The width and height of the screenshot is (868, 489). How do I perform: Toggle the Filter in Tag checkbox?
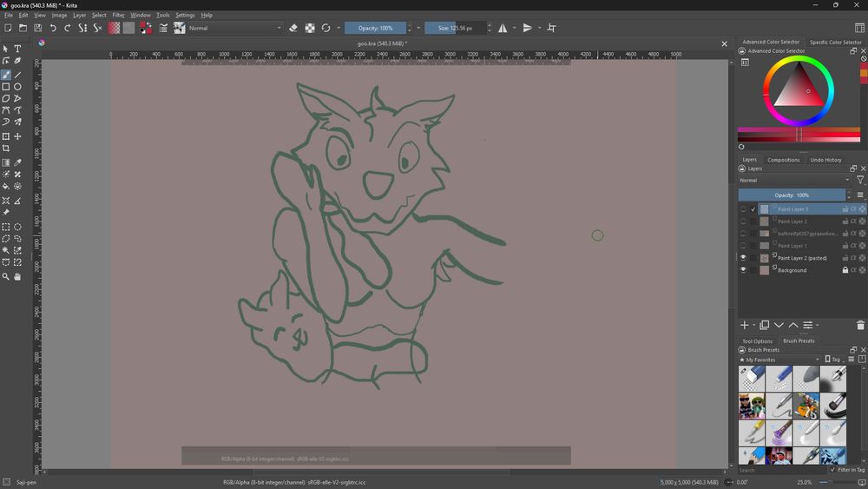tap(832, 470)
